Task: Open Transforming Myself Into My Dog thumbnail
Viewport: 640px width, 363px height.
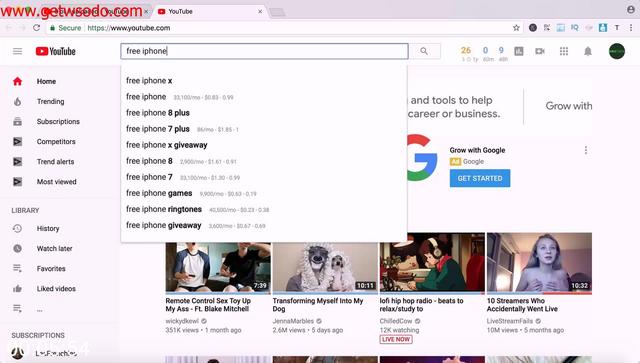Action: click(325, 267)
